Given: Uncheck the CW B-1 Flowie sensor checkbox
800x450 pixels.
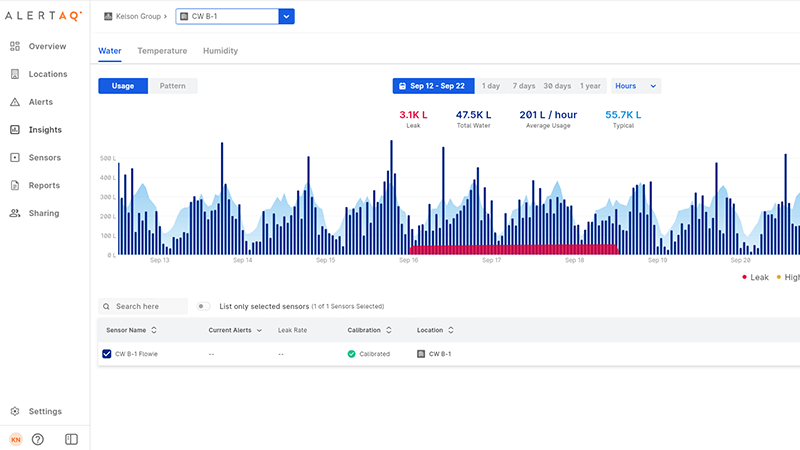Looking at the screenshot, I should [107, 354].
